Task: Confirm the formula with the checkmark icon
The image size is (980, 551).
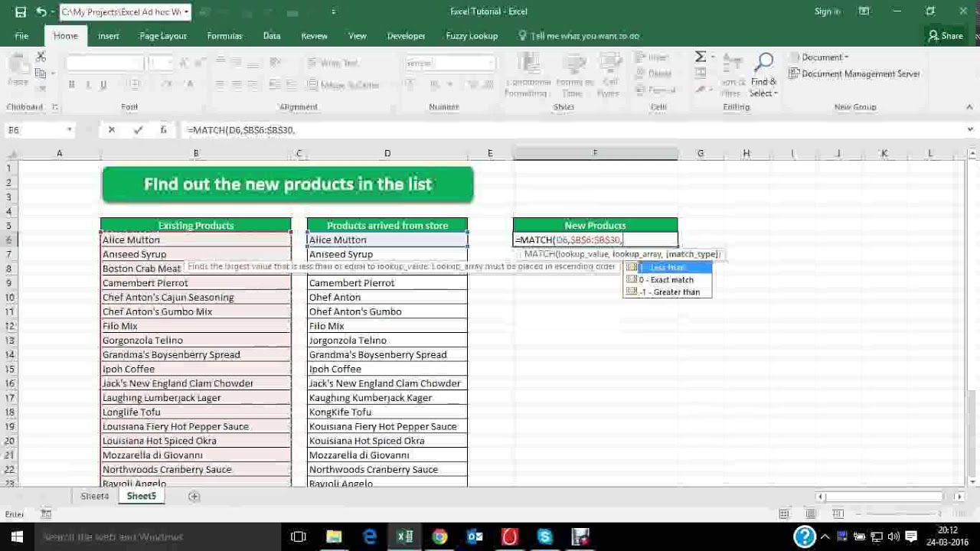Action: click(138, 130)
